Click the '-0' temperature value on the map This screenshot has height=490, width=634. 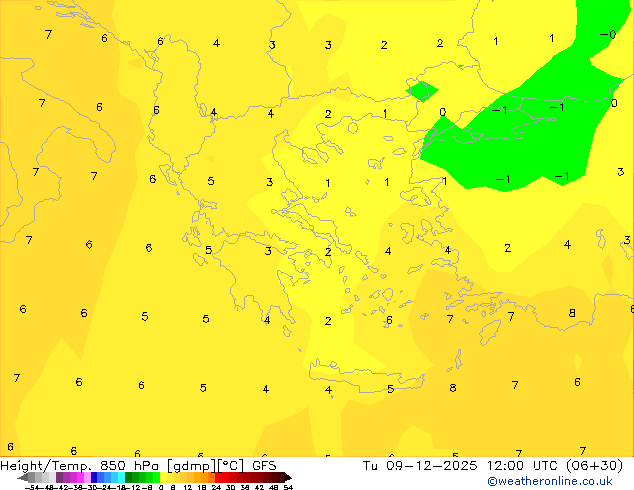tap(608, 35)
